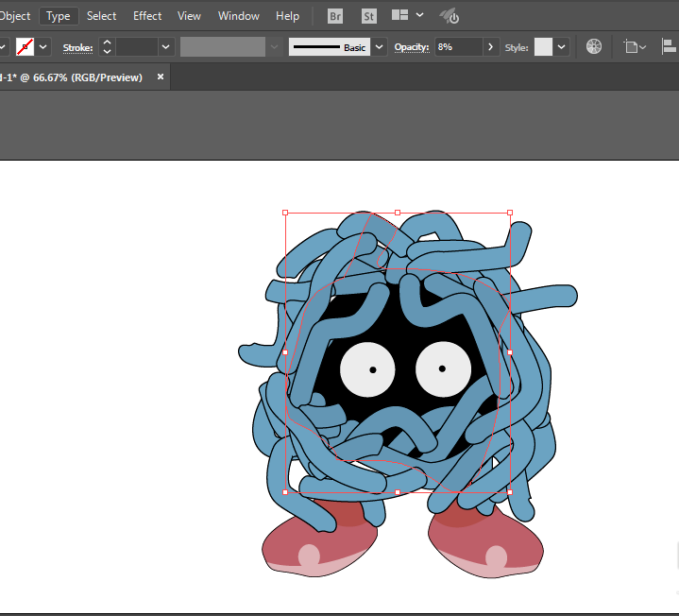The height and width of the screenshot is (616, 679).
Task: Click the Opacity label link
Action: (412, 47)
